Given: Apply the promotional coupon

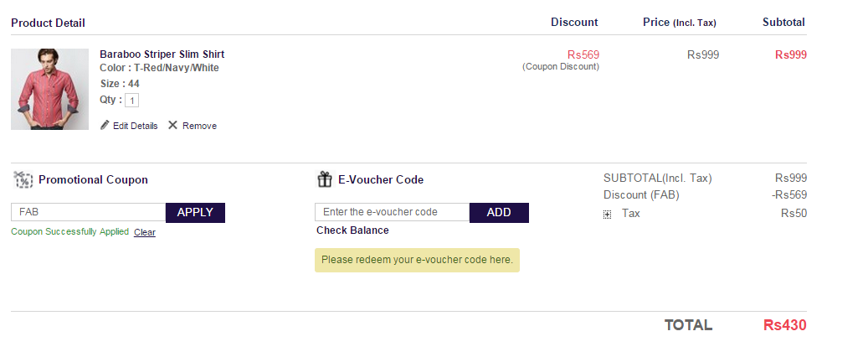Looking at the screenshot, I should (x=195, y=212).
